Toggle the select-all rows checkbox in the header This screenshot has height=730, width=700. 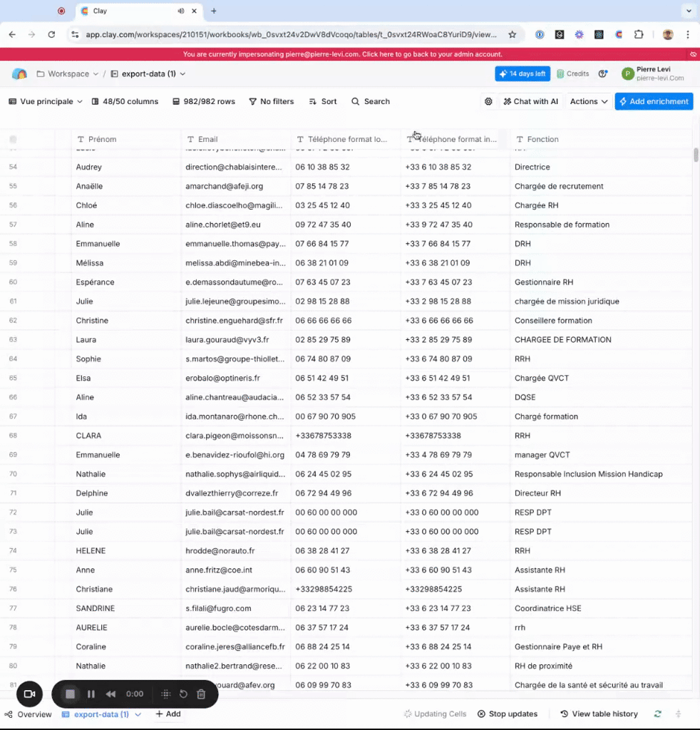click(13, 140)
